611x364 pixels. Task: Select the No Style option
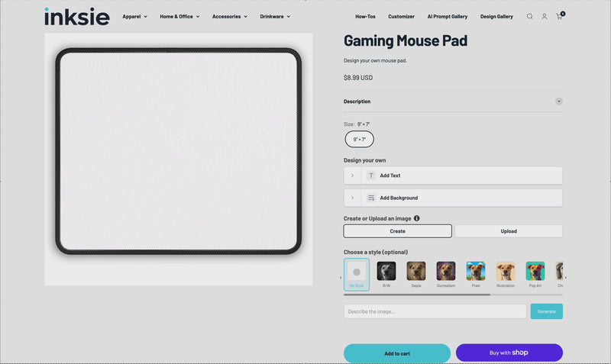tap(357, 272)
